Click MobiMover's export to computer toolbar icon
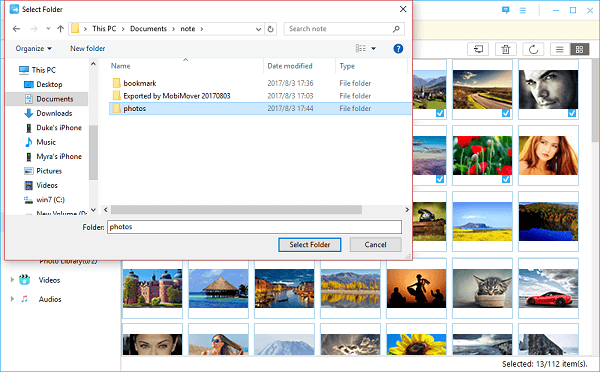 (478, 49)
